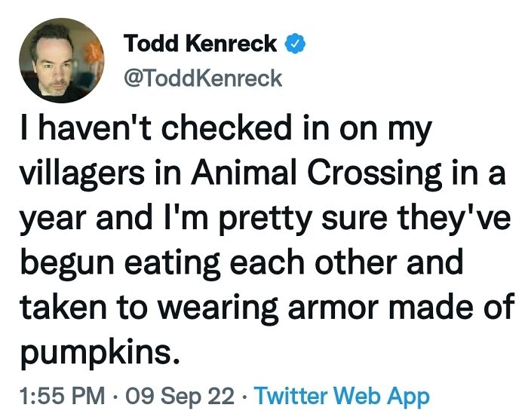Click the display name Todd Kenreck
Screen dimensions: 528x420
click(x=200, y=44)
